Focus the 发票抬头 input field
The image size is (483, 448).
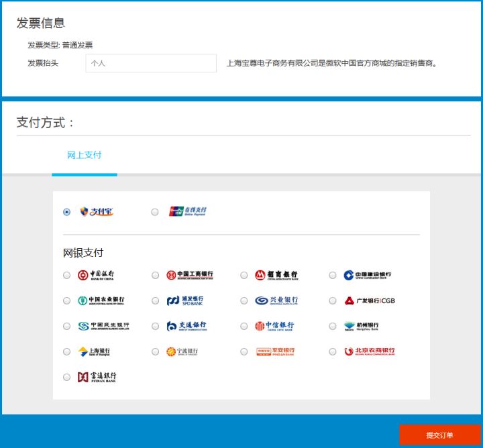pyautogui.click(x=151, y=63)
